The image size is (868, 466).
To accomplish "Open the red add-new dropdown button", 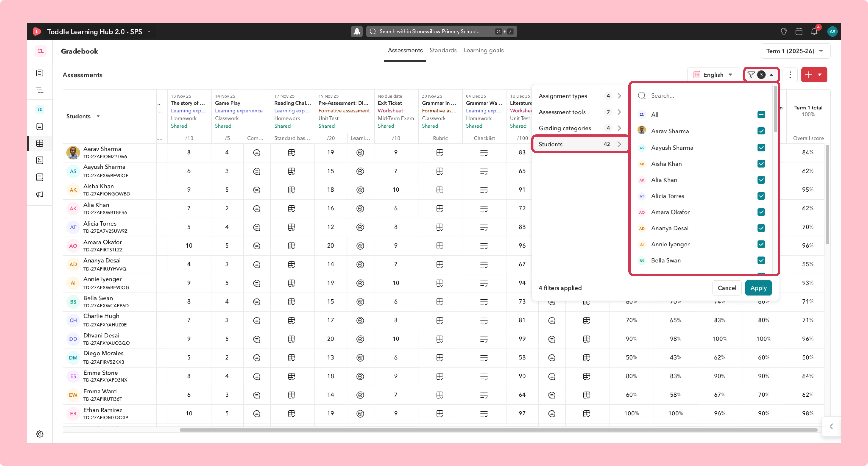I will pyautogui.click(x=814, y=75).
